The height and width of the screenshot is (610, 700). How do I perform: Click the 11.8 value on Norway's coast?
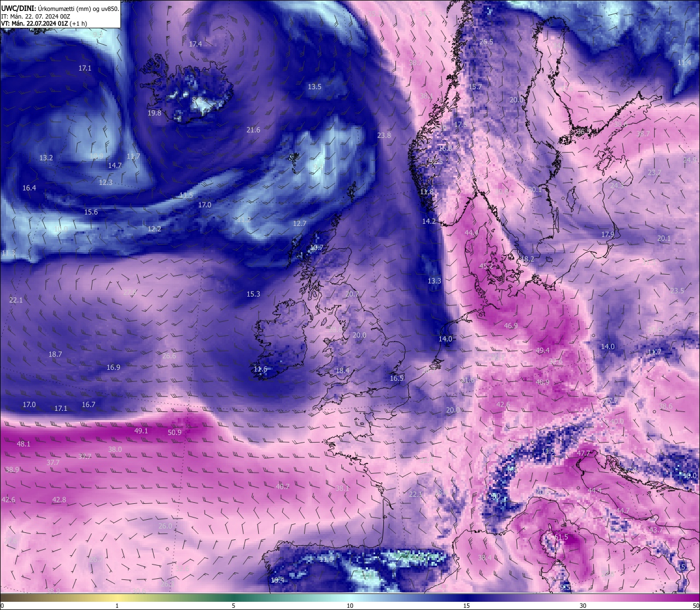427,191
